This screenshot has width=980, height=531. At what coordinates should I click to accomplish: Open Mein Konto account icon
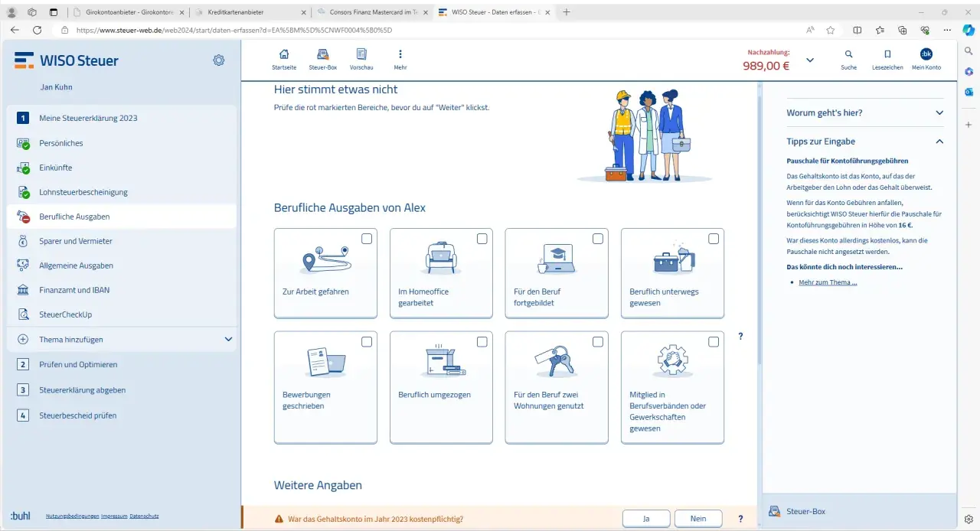[x=926, y=54]
